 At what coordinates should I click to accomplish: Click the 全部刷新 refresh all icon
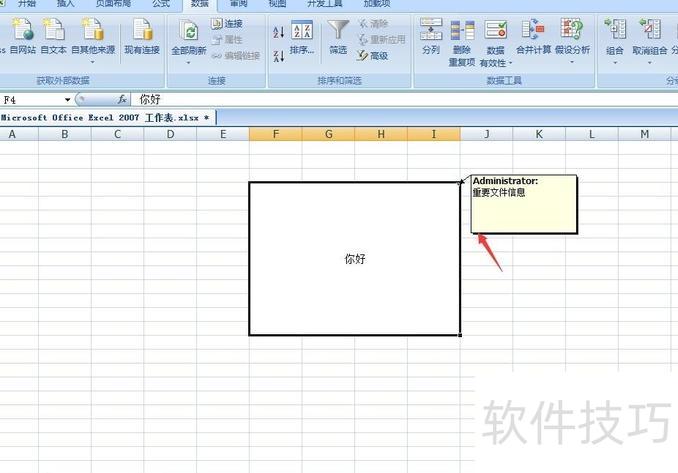point(189,31)
